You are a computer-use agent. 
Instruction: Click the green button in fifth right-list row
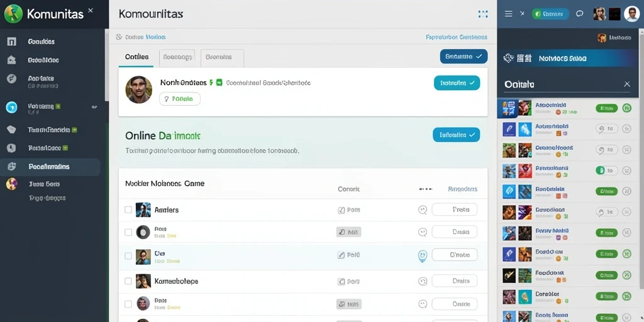coord(607,191)
